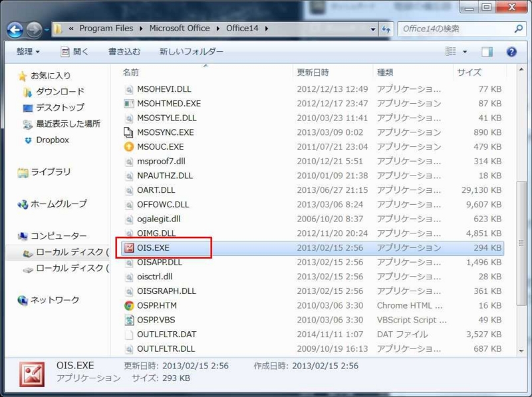Image resolution: width=532 pixels, height=397 pixels.
Task: Click the msproof7.dll file icon
Action: (129, 162)
